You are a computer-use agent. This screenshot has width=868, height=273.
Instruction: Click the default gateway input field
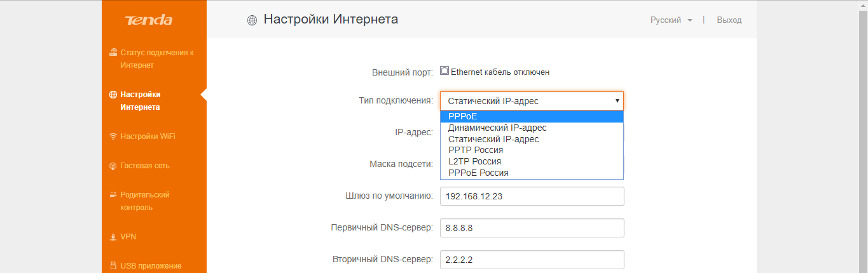click(532, 196)
